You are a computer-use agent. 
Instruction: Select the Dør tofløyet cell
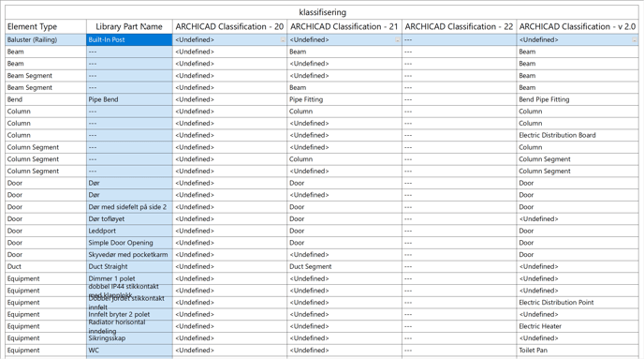pos(129,218)
